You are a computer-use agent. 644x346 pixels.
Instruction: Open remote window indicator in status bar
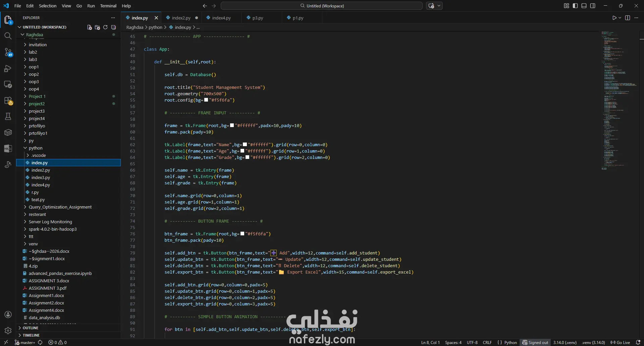click(6, 342)
